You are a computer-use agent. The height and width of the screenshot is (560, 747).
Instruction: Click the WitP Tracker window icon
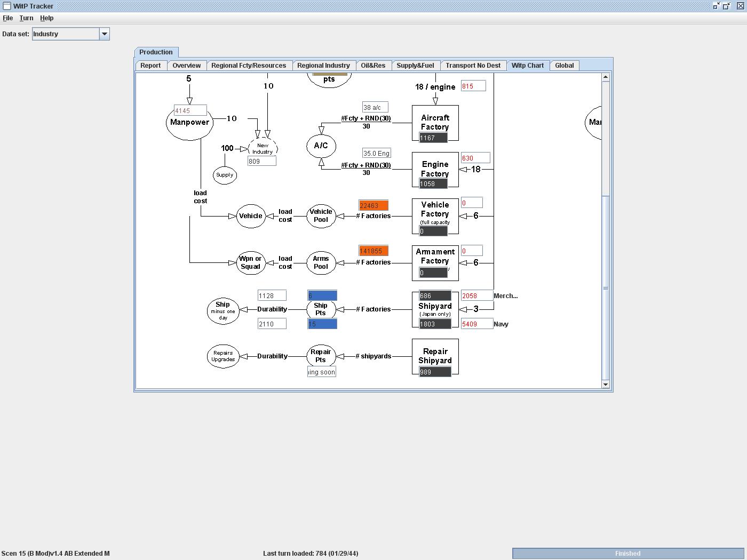click(x=7, y=6)
